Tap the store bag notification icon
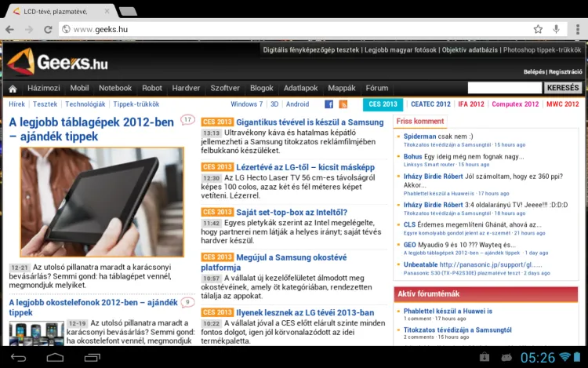588x368 pixels. pos(485,357)
